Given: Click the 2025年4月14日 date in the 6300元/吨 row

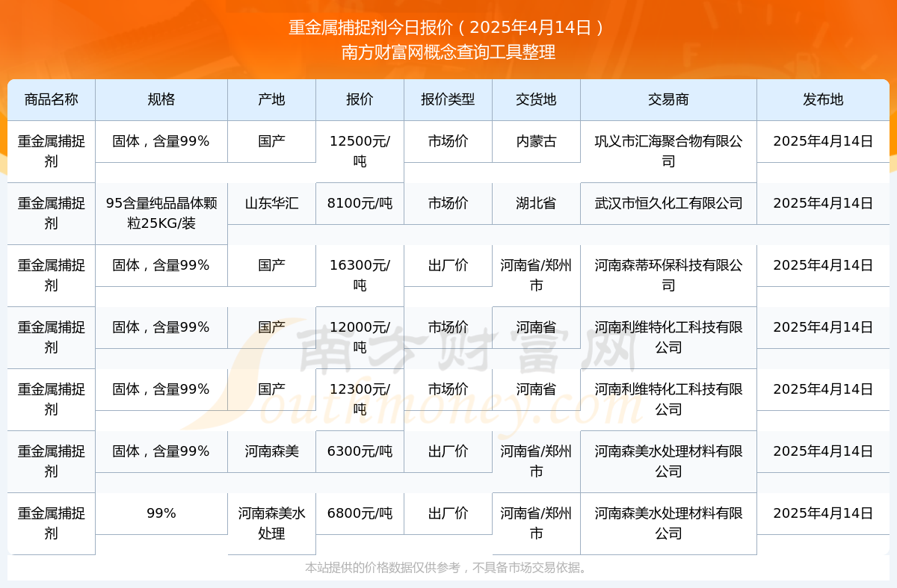Looking at the screenshot, I should pyautogui.click(x=823, y=451).
